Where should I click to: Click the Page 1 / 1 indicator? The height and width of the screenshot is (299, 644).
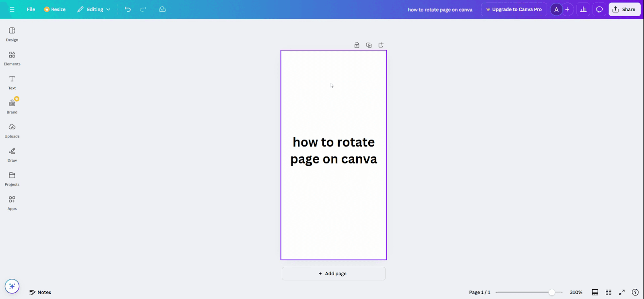(x=479, y=293)
